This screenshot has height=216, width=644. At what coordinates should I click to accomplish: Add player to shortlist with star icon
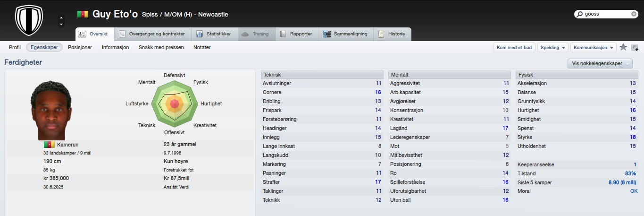pos(623,47)
